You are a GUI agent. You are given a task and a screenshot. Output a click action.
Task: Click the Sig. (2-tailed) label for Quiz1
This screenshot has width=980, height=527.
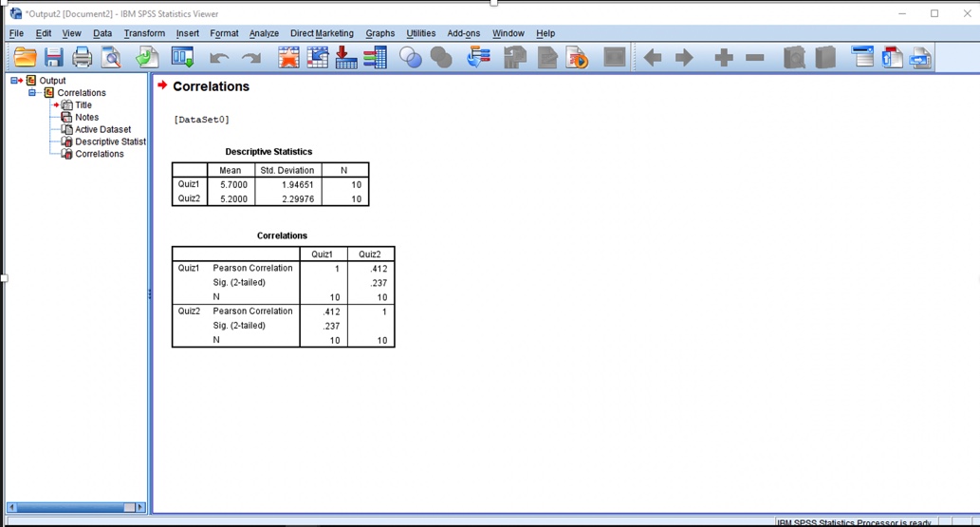point(239,282)
